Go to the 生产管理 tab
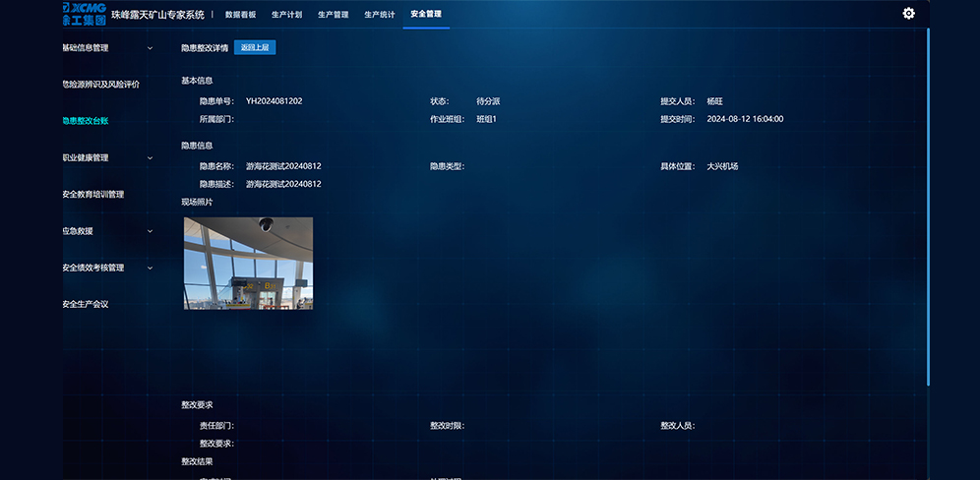This screenshot has width=980, height=480. coord(333,15)
